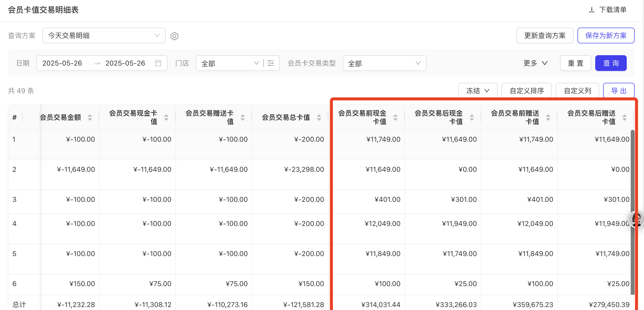Click row 4 value ¥12,049.00 in 前现金卡值
This screenshot has width=644, height=310.
(383, 223)
